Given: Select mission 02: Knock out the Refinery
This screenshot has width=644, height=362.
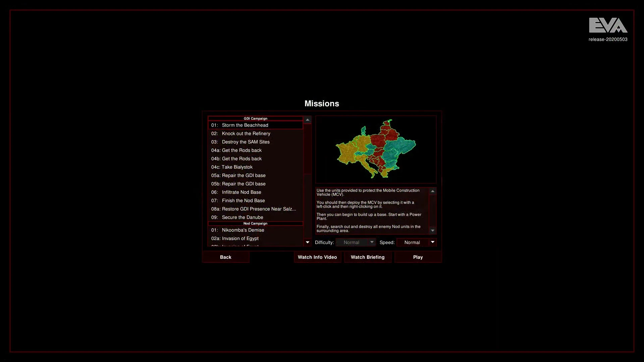Looking at the screenshot, I should point(255,133).
